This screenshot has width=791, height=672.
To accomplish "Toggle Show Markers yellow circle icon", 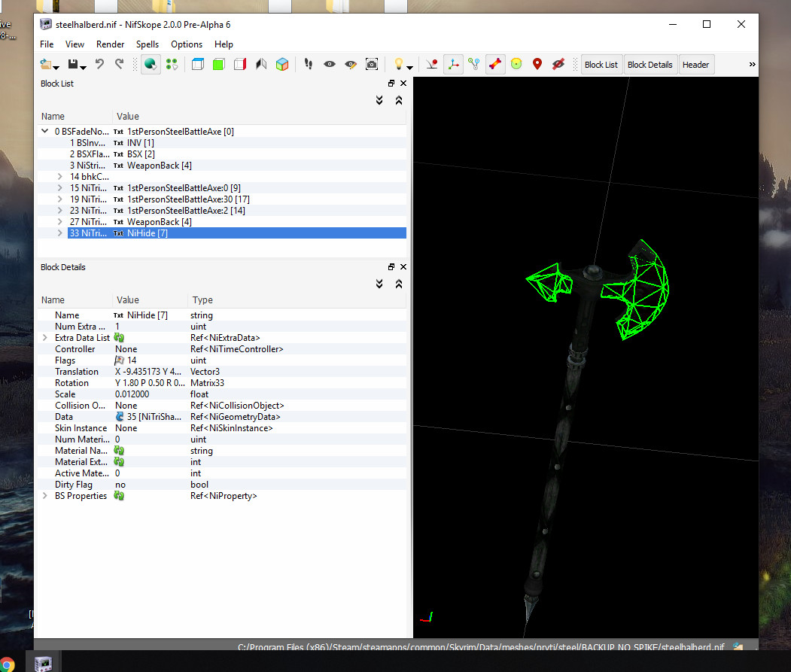I will point(516,64).
